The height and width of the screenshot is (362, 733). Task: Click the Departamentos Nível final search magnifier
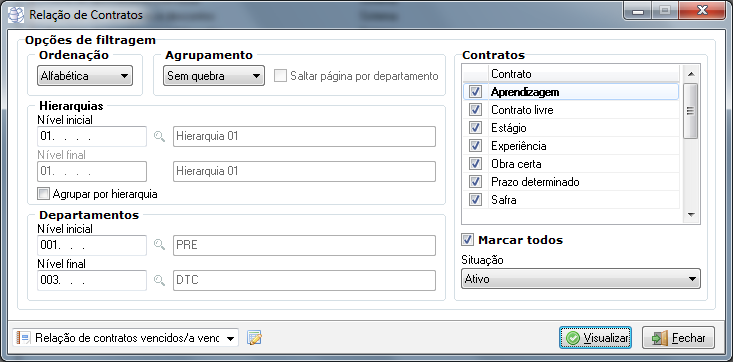(x=160, y=280)
